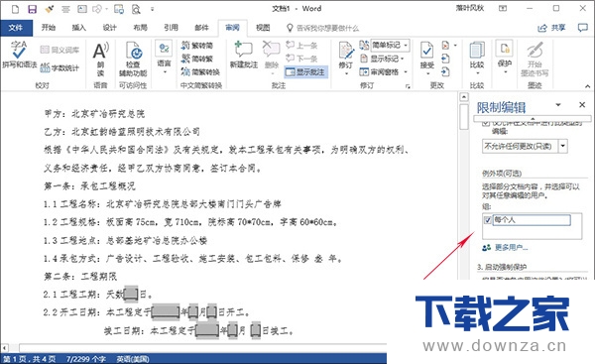This screenshot has width=595, height=364.
Task: Click the 更多用户... link
Action: [511, 248]
